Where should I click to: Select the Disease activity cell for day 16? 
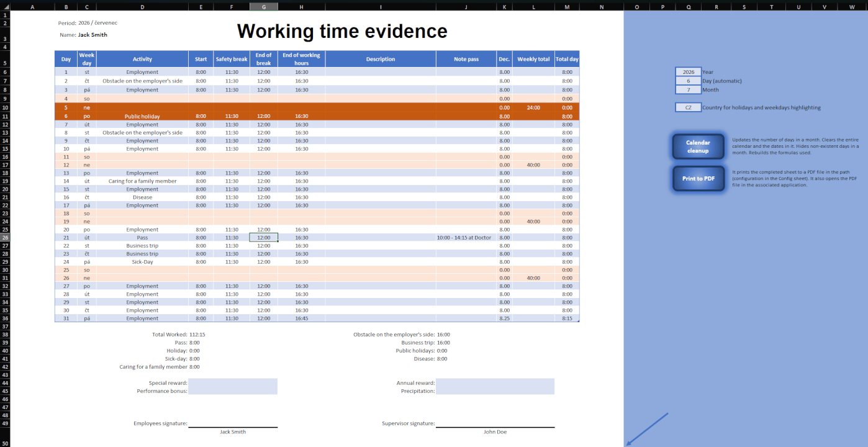(142, 197)
